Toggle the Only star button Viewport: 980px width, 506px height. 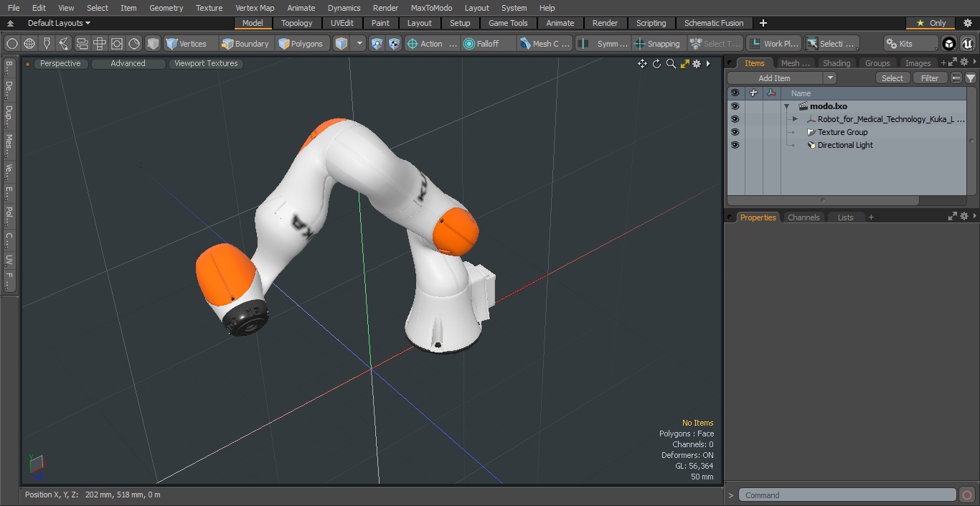(x=930, y=23)
